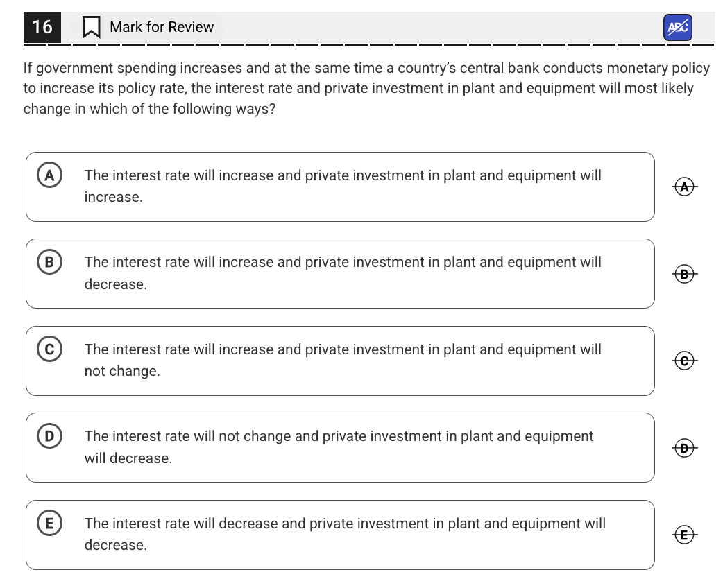Choose the letter C answer bubble
This screenshot has width=723, height=588.
coord(49,349)
